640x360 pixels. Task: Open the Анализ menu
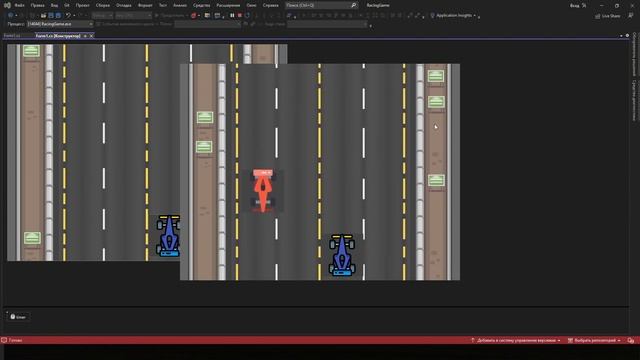tap(180, 5)
